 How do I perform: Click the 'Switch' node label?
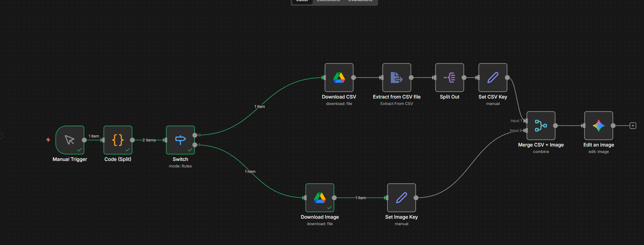(x=180, y=159)
